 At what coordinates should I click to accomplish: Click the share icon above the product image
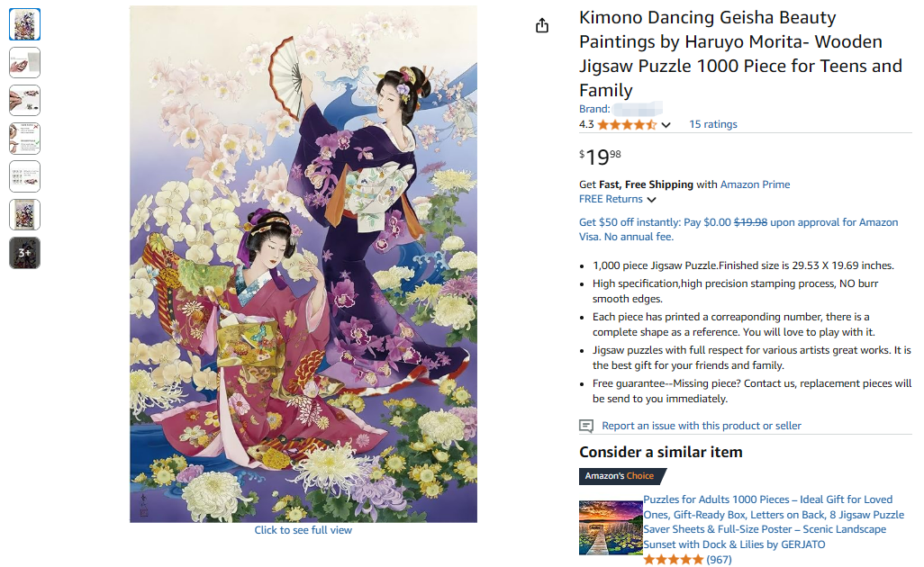(542, 26)
